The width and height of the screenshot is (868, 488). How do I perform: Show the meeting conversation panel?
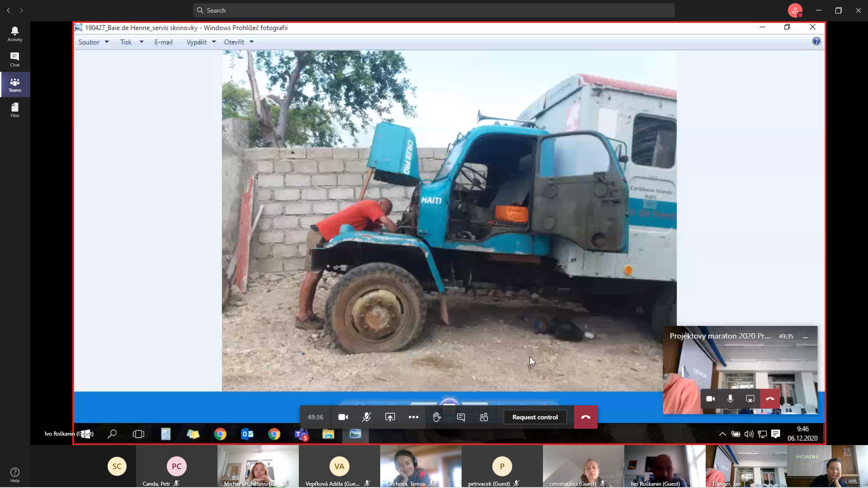pyautogui.click(x=461, y=417)
